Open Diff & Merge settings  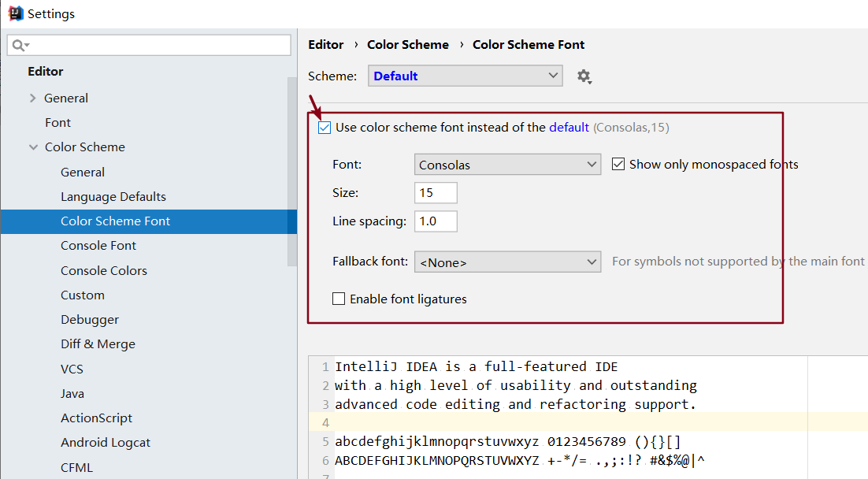click(x=98, y=344)
